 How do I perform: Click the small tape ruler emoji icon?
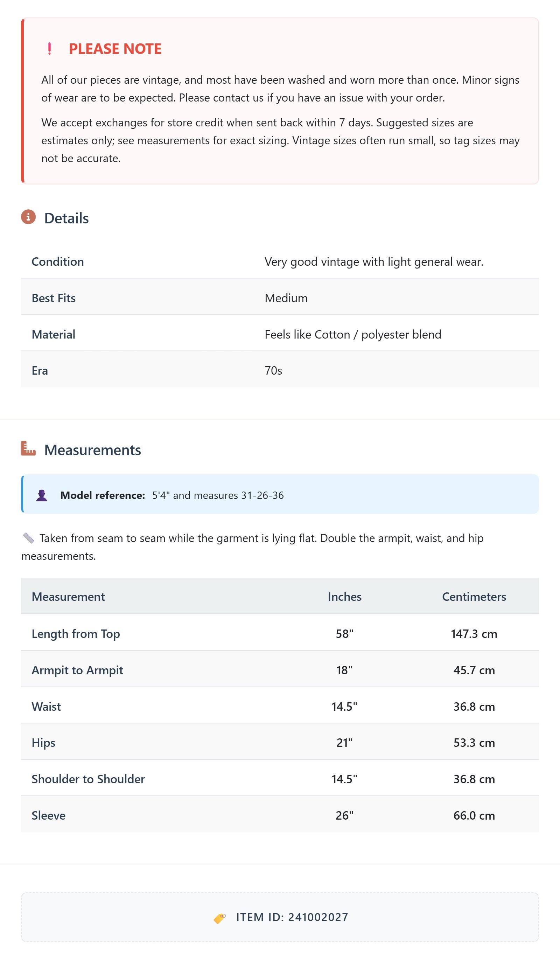pyautogui.click(x=29, y=538)
